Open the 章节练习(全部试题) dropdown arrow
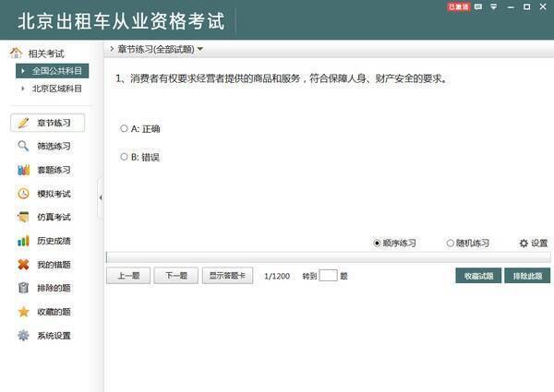This screenshot has height=392, width=554. pos(200,49)
